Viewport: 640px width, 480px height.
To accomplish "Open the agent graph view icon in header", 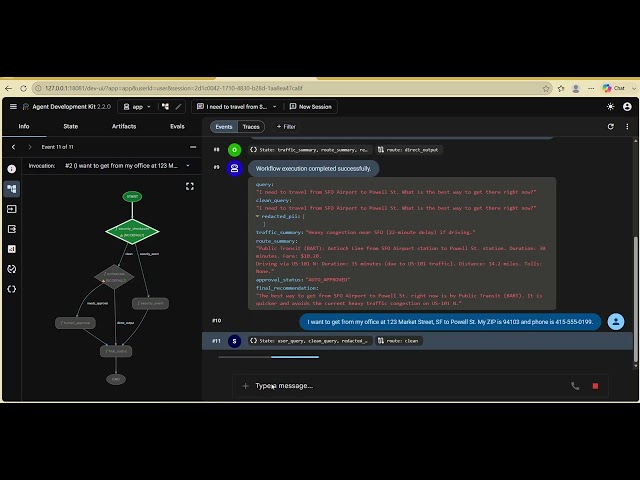I will click(165, 107).
